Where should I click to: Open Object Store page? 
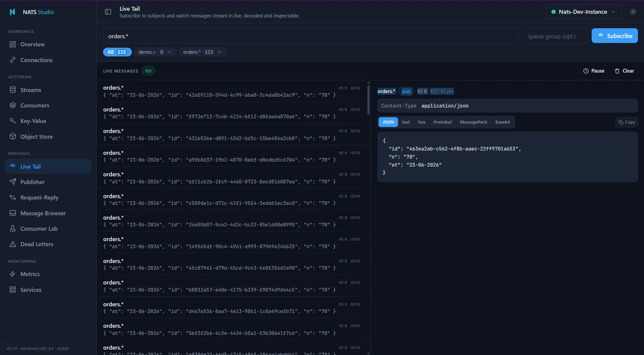48,137
